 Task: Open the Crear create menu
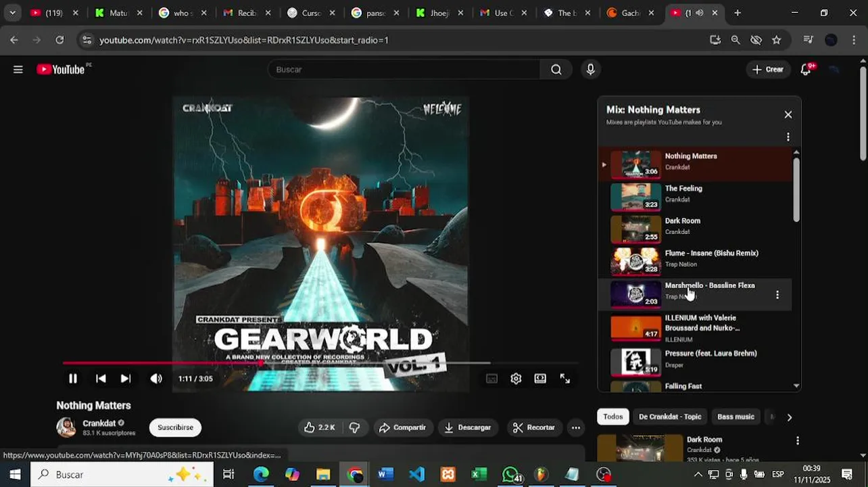point(768,70)
